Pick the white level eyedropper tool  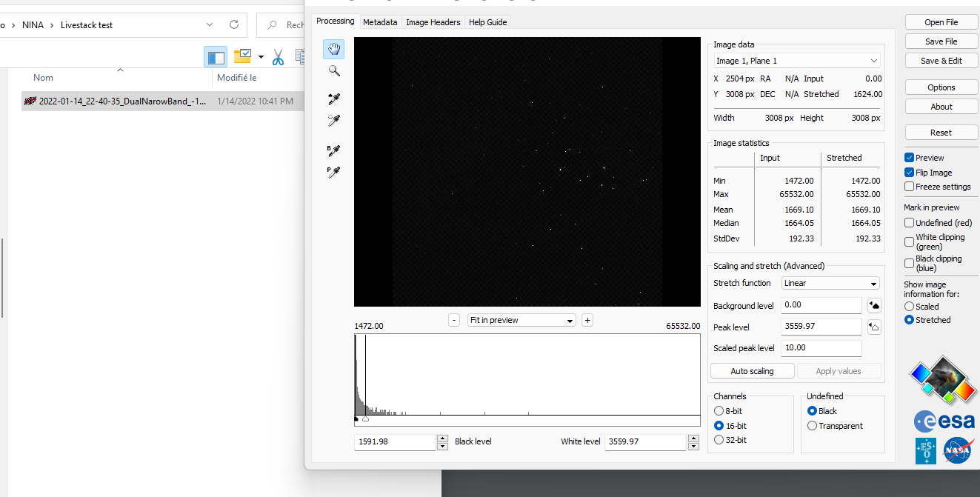pos(334,120)
